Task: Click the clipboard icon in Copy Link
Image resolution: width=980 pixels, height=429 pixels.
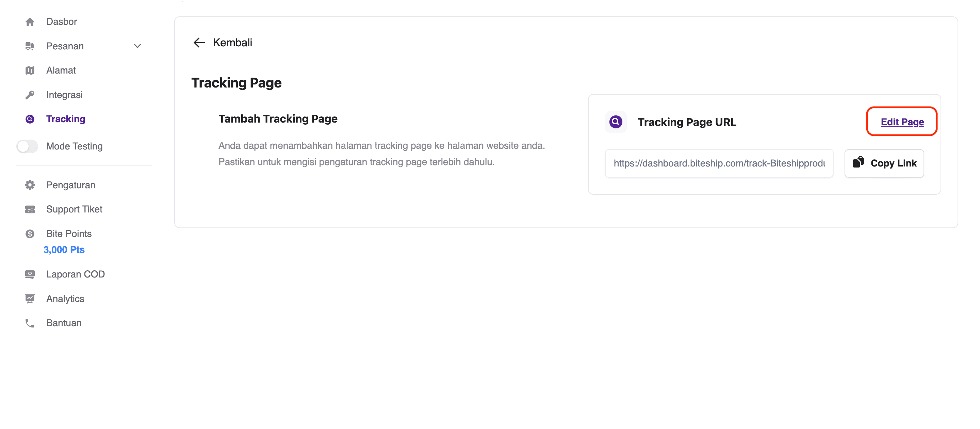Action: (858, 162)
